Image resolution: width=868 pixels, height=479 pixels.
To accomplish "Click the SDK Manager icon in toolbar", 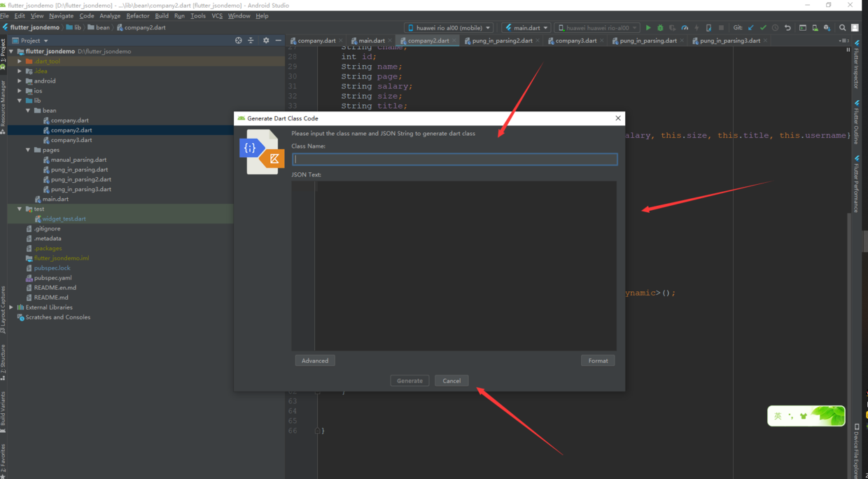I will tap(827, 28).
